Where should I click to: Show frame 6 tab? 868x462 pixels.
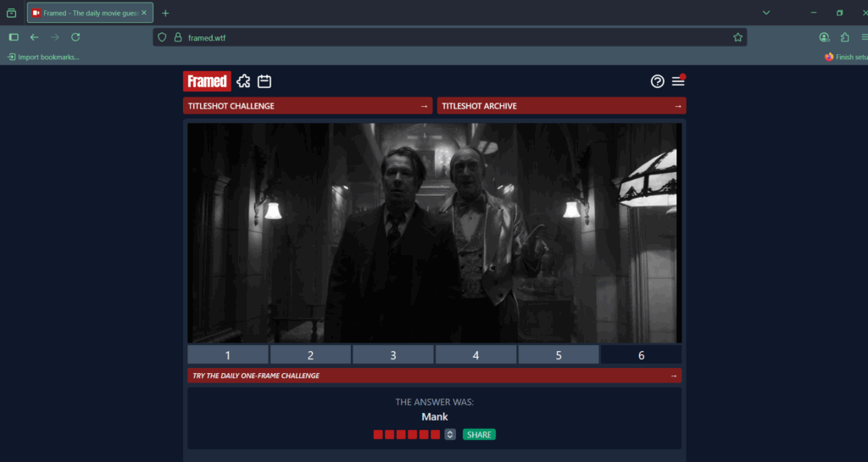[x=641, y=355]
